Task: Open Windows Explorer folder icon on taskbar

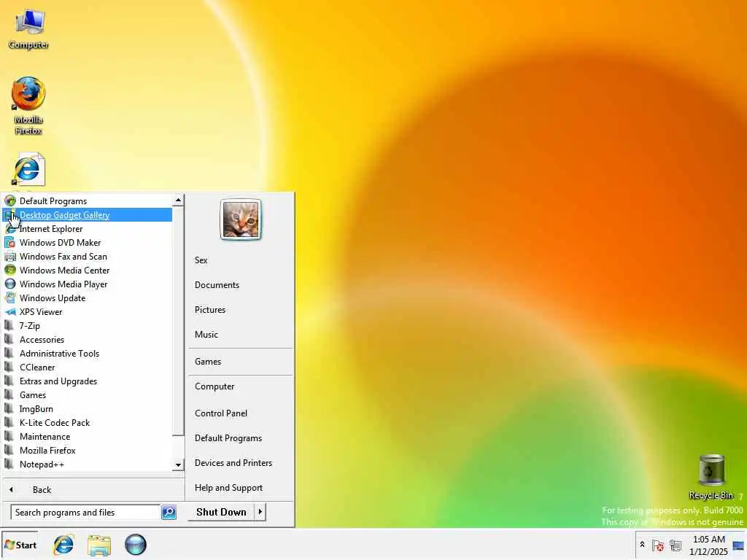Action: tap(99, 545)
